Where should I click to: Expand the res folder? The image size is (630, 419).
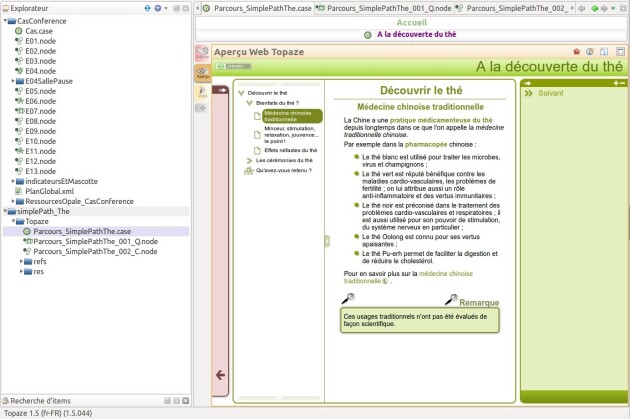pyautogui.click(x=21, y=272)
